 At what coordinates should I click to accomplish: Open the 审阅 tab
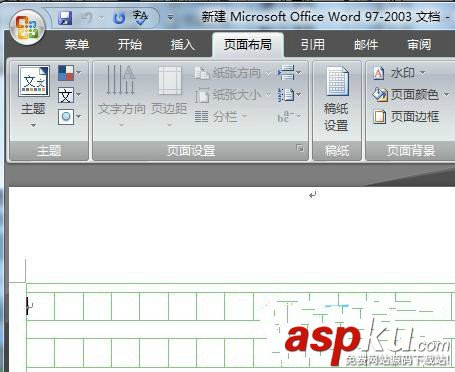coord(419,44)
